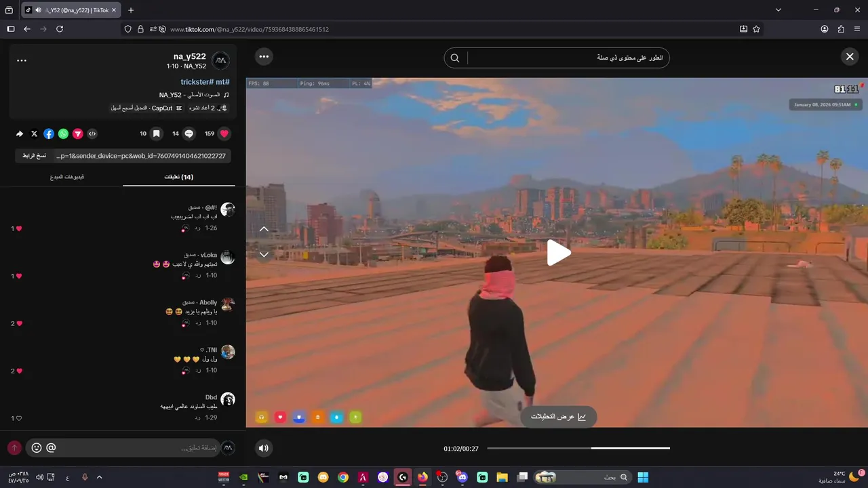Reload the page with the refresh icon
Image resolution: width=868 pixels, height=488 pixels.
point(60,29)
